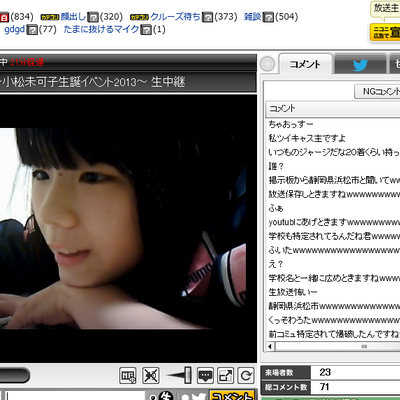The width and height of the screenshot is (400, 400).
Task: Click the category badge before 顔出し
Action: pos(50,17)
